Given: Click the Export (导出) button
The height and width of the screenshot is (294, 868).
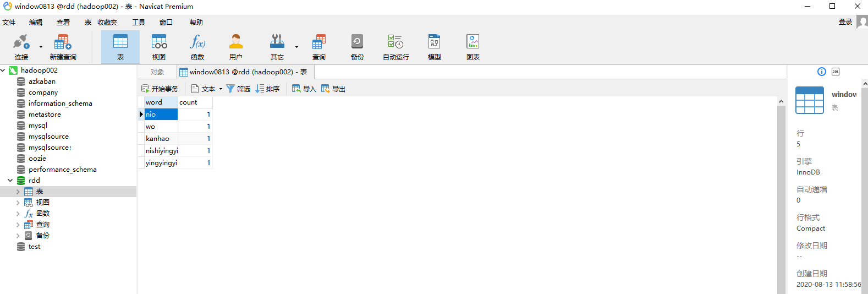Looking at the screenshot, I should coord(333,89).
